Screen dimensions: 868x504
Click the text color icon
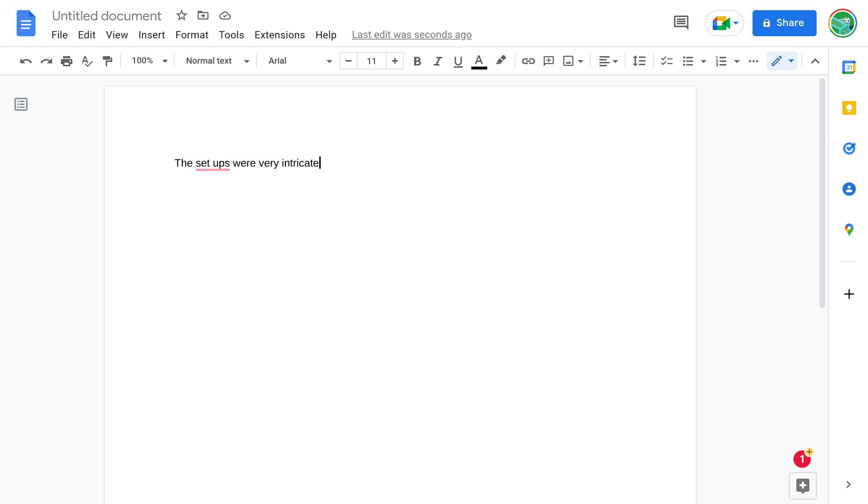(x=479, y=60)
